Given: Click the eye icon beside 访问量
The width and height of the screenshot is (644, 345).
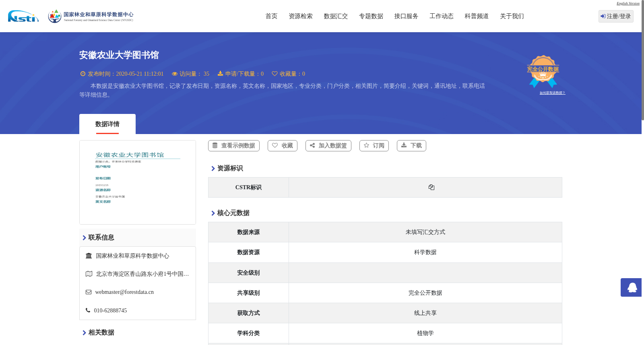Looking at the screenshot, I should coord(175,74).
